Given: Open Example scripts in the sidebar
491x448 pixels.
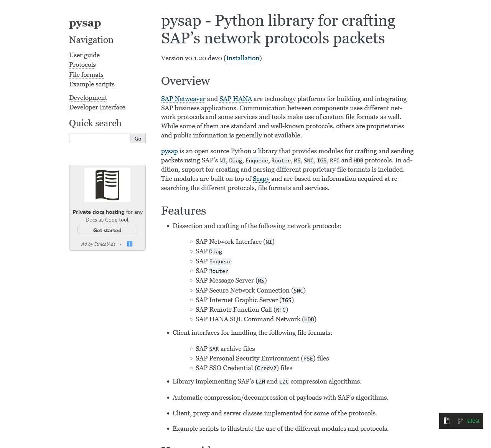Looking at the screenshot, I should click(x=92, y=84).
